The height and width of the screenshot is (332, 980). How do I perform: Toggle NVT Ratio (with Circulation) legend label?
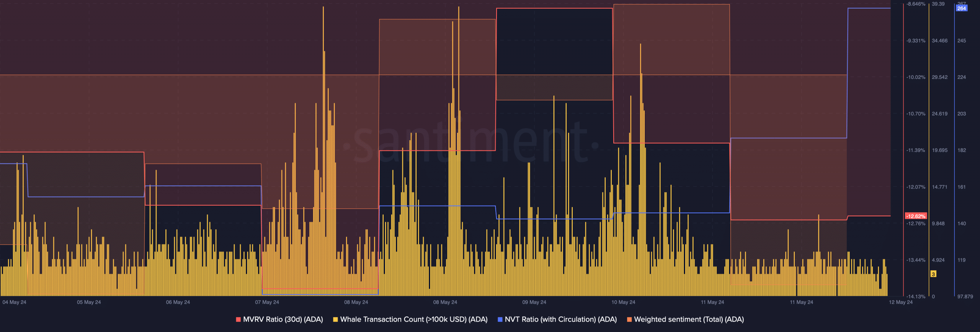tap(561, 319)
